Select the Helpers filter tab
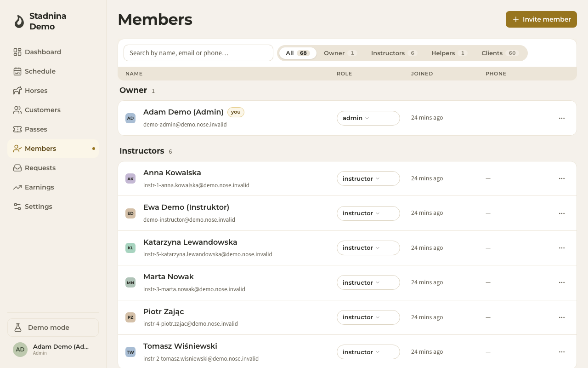Viewport: 588px width, 368px height. pyautogui.click(x=449, y=53)
